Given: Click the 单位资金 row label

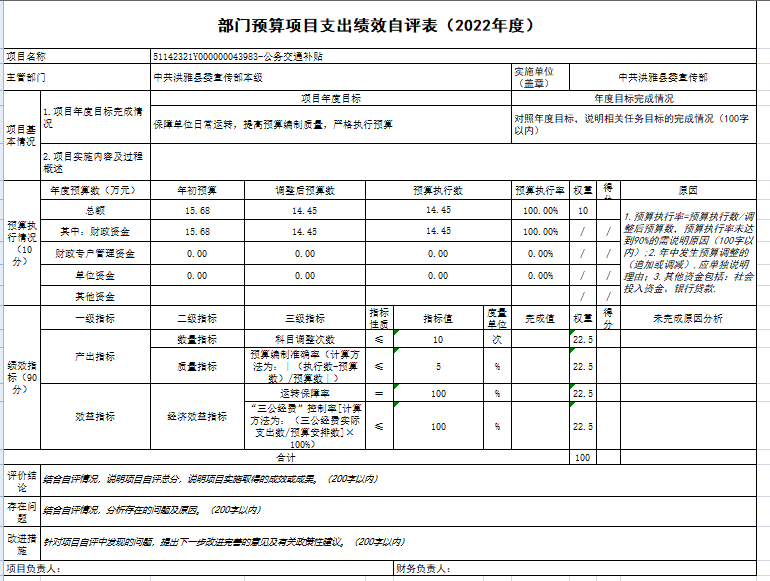Looking at the screenshot, I should click(x=95, y=276).
